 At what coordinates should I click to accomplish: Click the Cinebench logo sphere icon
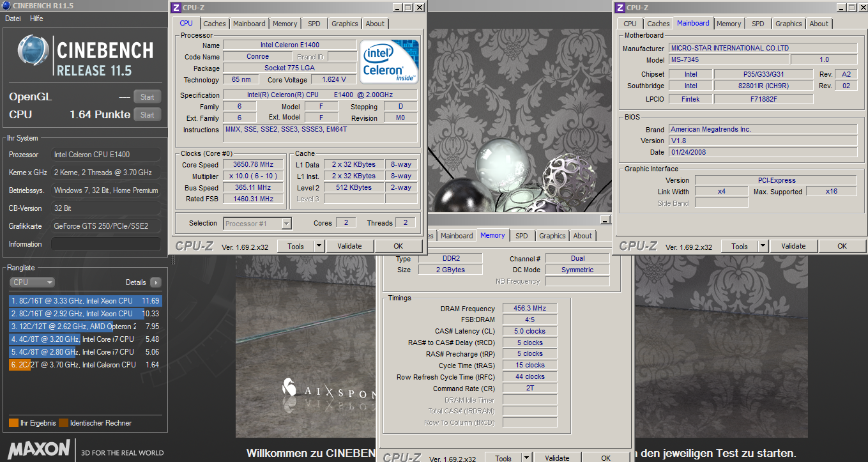33,50
